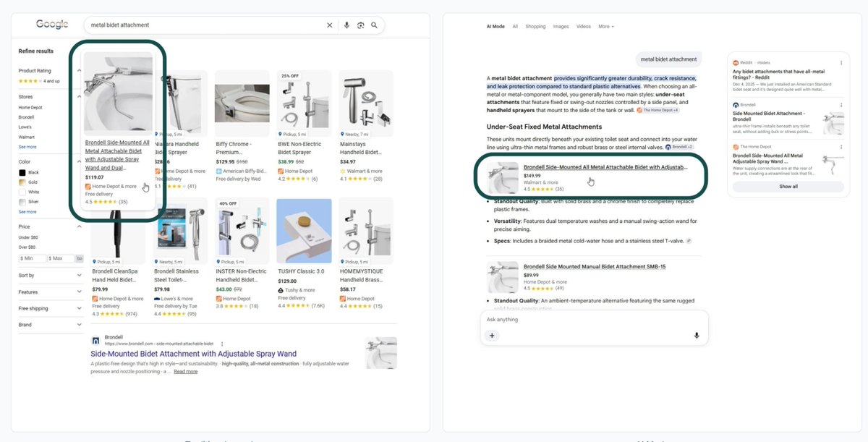Switch to the All tab
Viewport: 868px width, 442px height.
[515, 27]
